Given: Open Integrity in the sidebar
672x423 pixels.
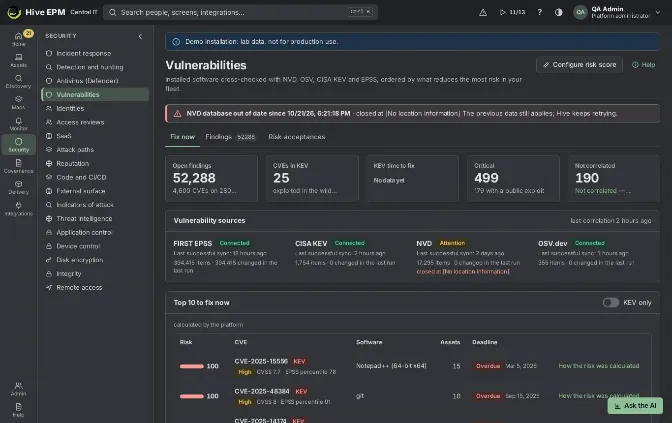Looking at the screenshot, I should [x=95, y=273].
